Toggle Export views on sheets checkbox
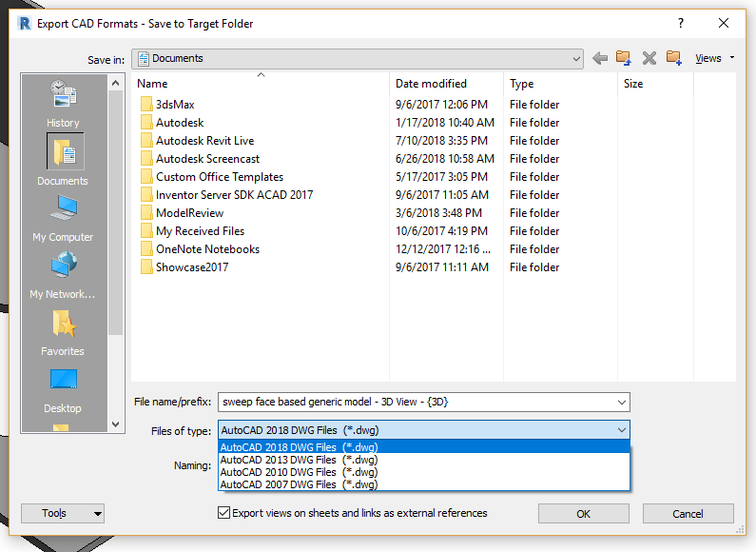 [223, 512]
